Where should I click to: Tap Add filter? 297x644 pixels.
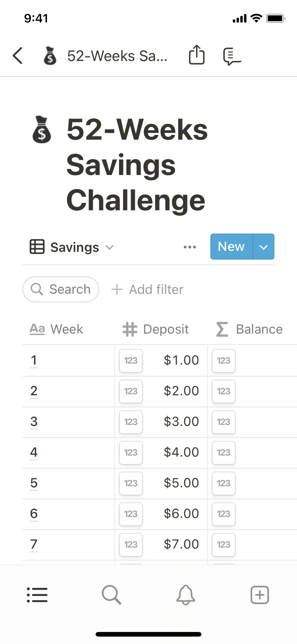click(147, 289)
